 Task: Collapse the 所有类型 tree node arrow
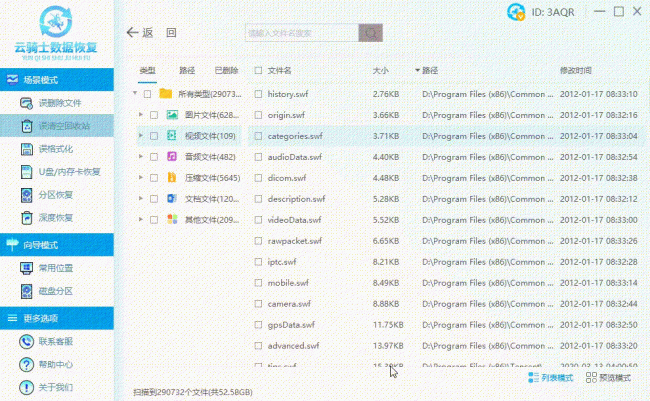pyautogui.click(x=135, y=93)
